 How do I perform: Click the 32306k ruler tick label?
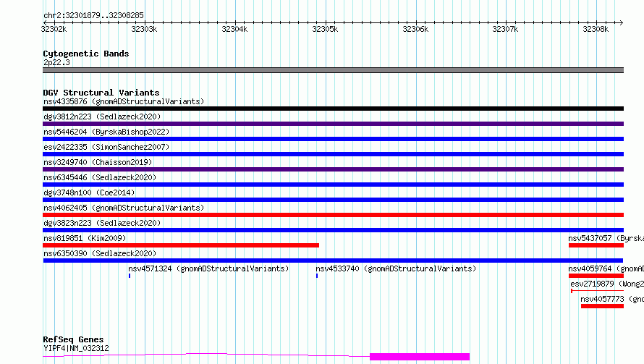[x=415, y=29]
